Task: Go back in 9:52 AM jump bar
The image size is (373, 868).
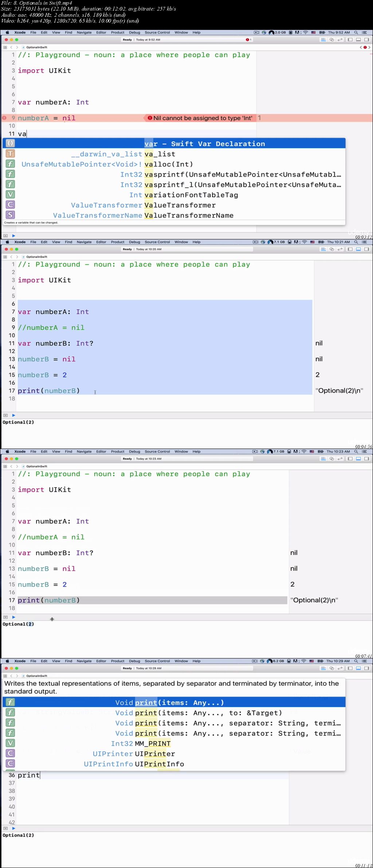Action: pyautogui.click(x=11, y=47)
